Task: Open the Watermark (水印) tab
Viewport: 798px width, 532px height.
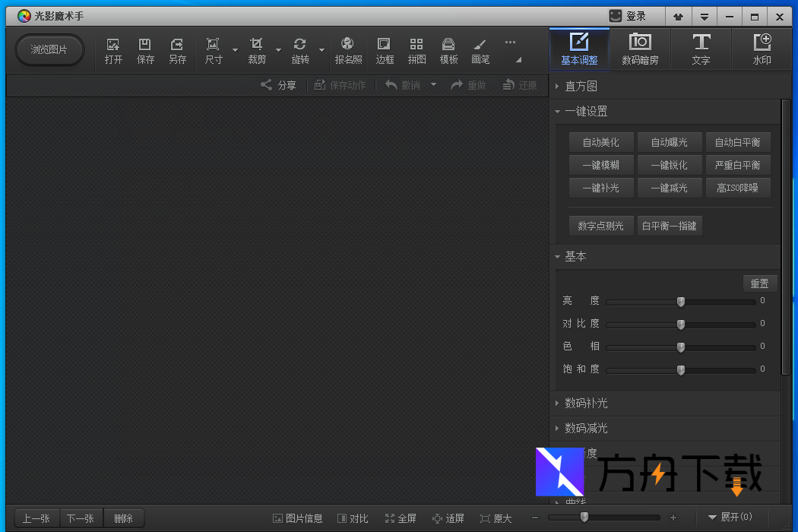Action: 762,49
